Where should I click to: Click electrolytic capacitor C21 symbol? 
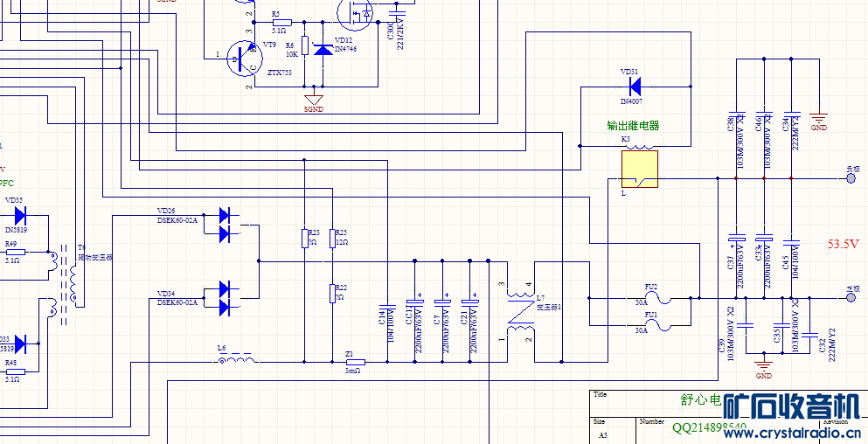click(x=470, y=302)
